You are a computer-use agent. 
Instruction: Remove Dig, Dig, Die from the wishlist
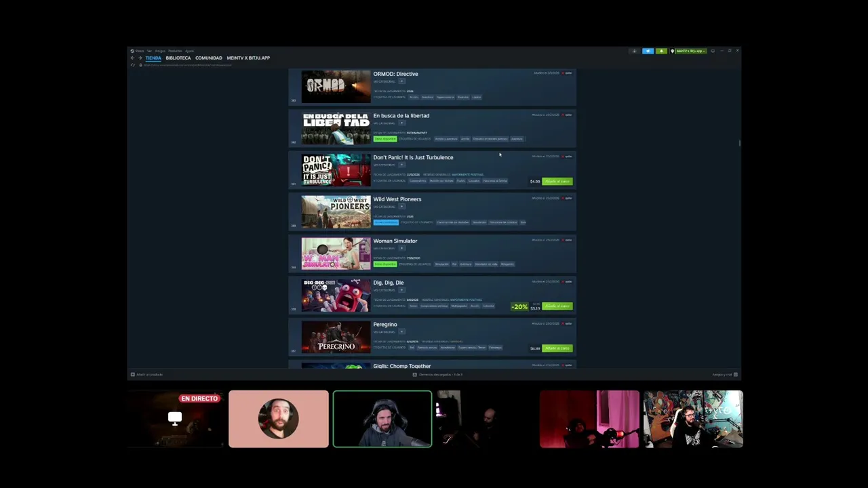pyautogui.click(x=567, y=282)
